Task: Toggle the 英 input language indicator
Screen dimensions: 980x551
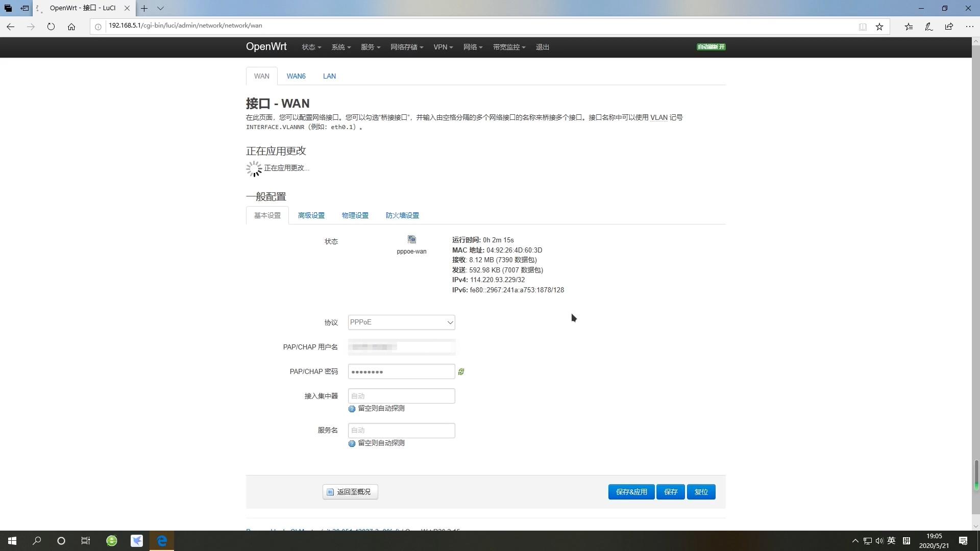Action: pos(891,541)
